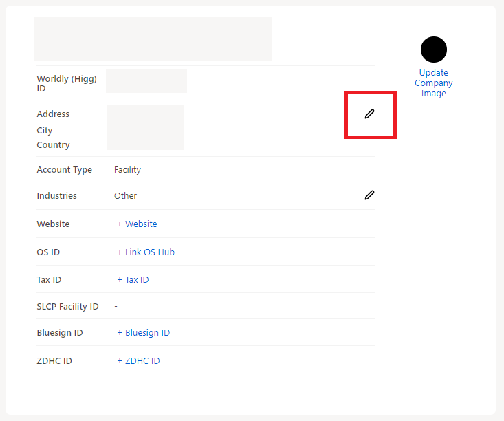Click the Facility account type value

(127, 169)
